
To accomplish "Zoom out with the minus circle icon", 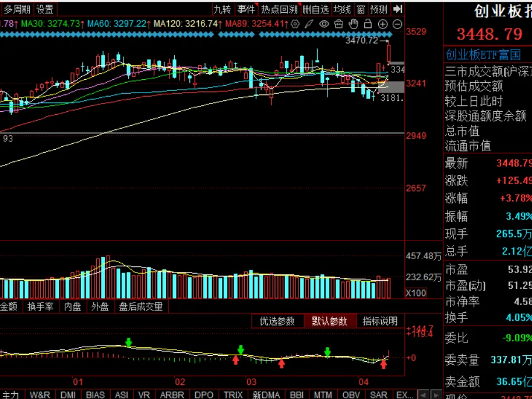I will coord(397,24).
